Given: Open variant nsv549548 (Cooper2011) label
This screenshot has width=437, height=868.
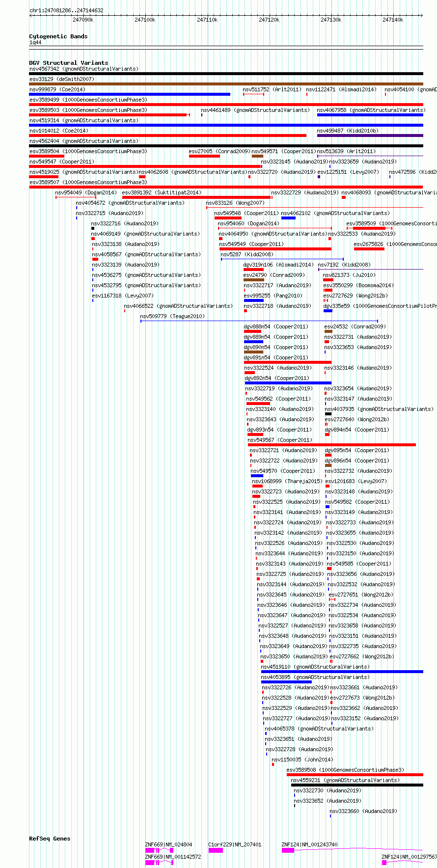Looking at the screenshot, I should tap(246, 213).
